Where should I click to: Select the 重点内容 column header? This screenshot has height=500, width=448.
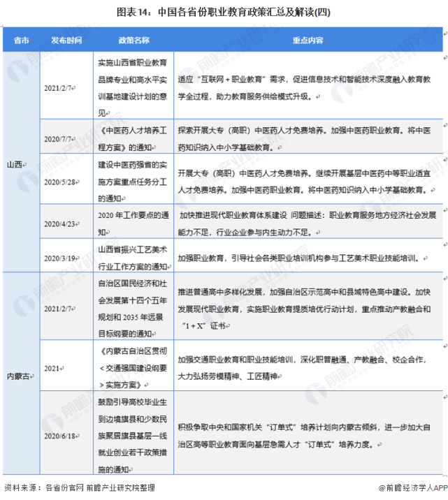click(308, 41)
